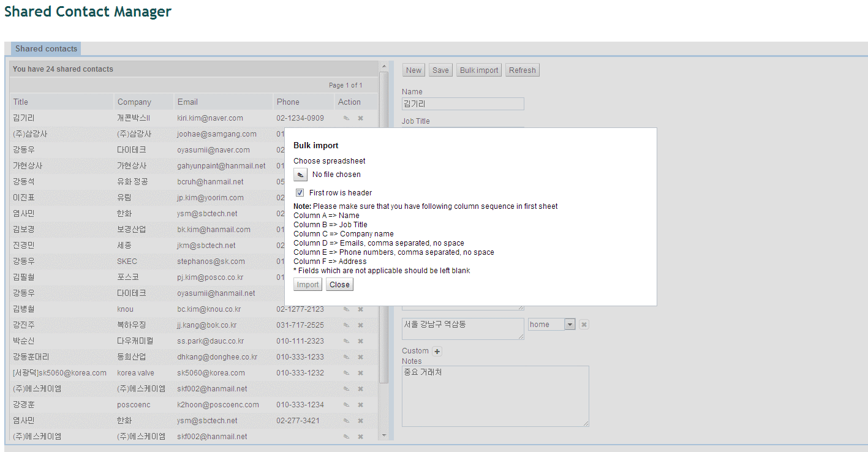
Task: Click the choose spreadsheet file icon
Action: point(300,175)
